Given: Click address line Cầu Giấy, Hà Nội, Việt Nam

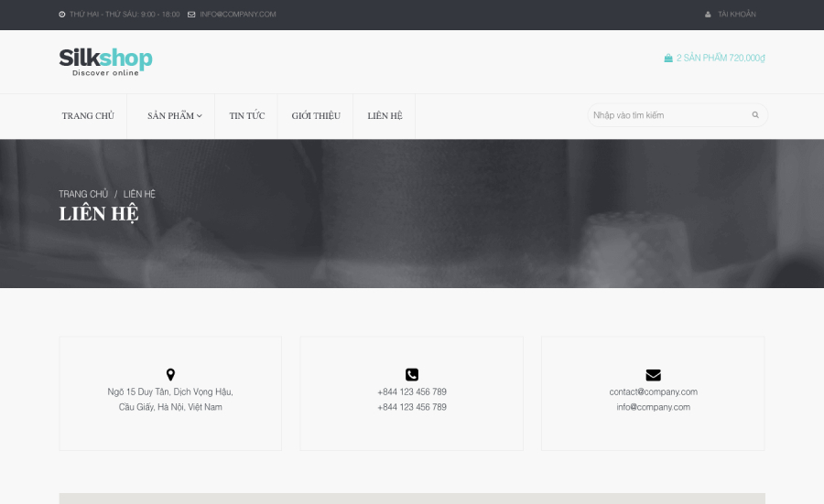Looking at the screenshot, I should (170, 407).
